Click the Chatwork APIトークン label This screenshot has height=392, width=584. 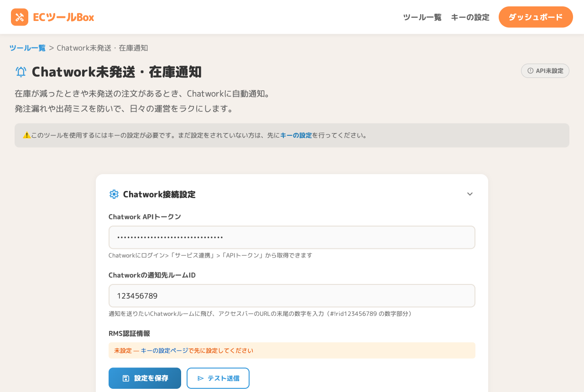pyautogui.click(x=145, y=217)
